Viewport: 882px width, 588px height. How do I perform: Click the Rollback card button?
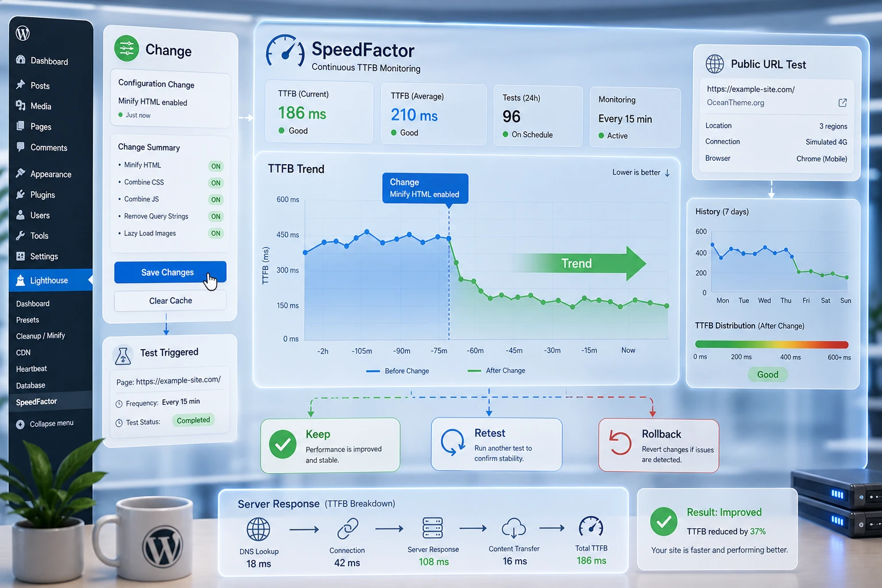pos(658,446)
